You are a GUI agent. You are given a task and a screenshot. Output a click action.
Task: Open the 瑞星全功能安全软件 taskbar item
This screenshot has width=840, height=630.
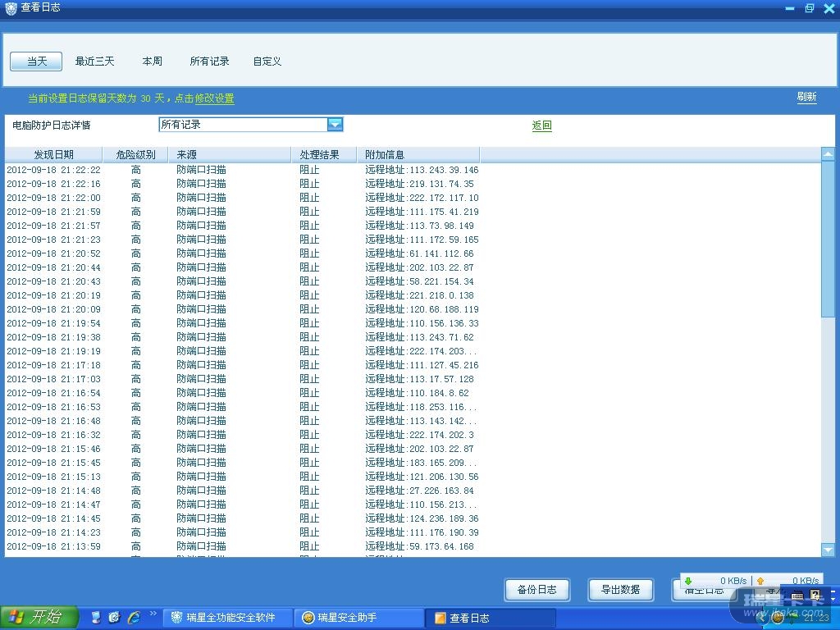pyautogui.click(x=228, y=618)
